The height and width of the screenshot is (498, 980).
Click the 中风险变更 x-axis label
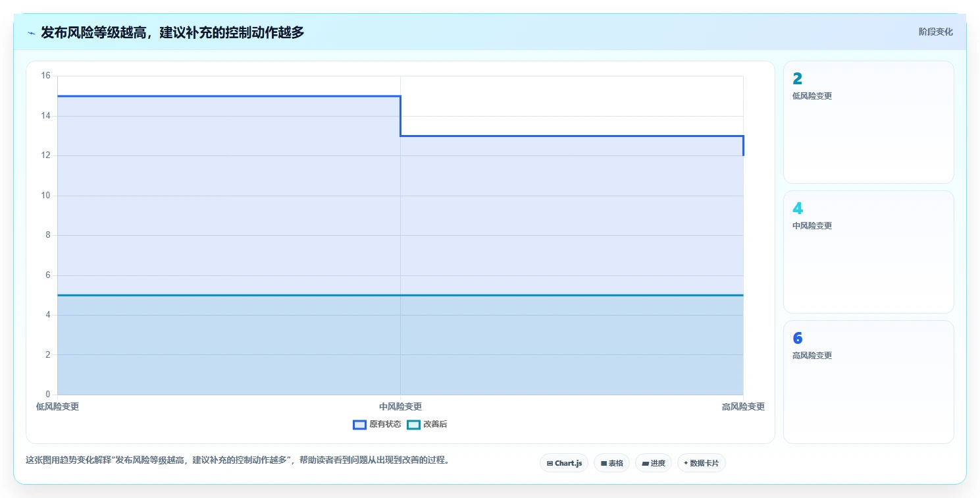coord(400,407)
